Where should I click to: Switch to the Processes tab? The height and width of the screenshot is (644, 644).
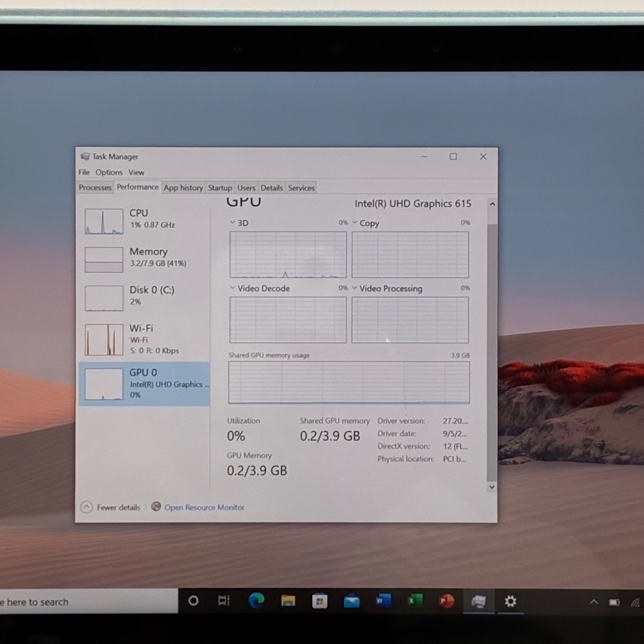tap(95, 188)
